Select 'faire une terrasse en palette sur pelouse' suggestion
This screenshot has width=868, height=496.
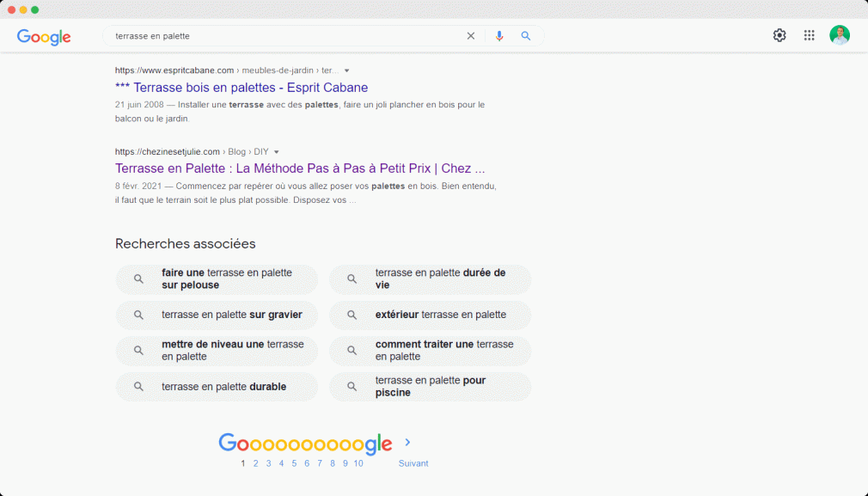tap(217, 279)
